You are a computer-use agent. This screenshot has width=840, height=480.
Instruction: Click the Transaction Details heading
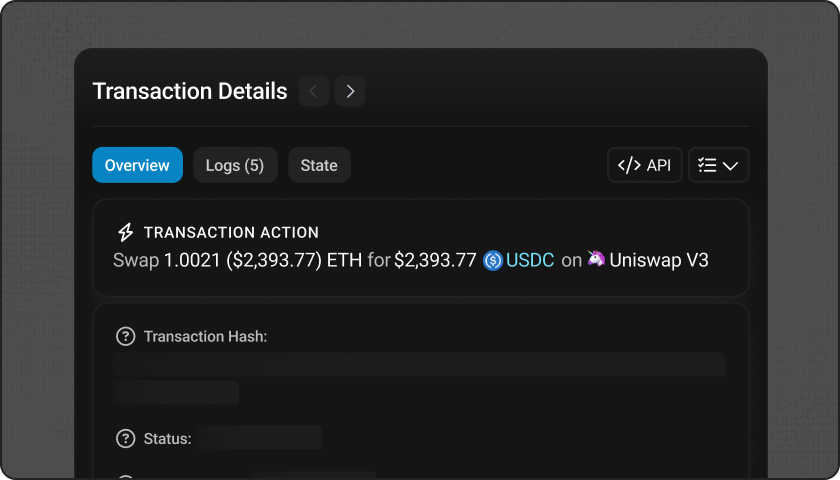coord(190,91)
